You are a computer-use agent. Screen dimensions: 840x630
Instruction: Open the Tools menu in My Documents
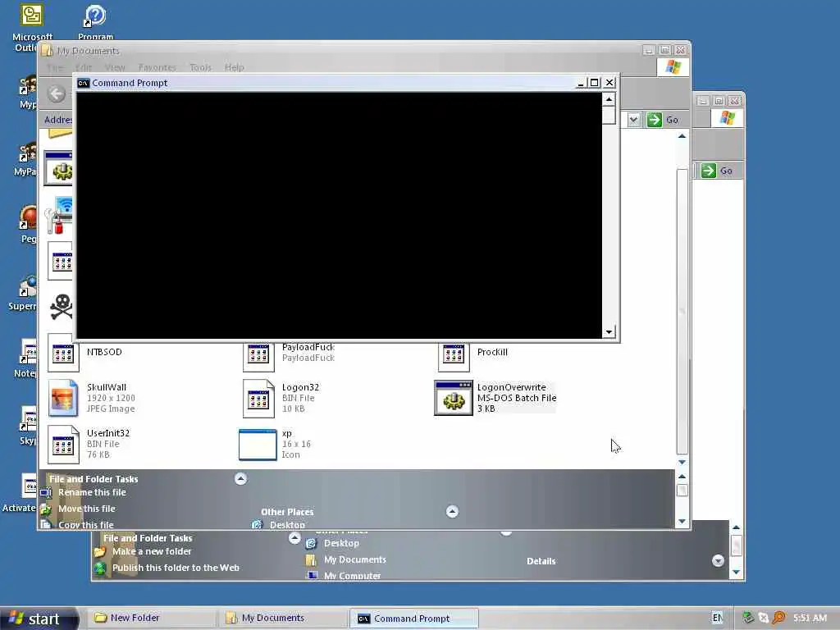[x=200, y=67]
